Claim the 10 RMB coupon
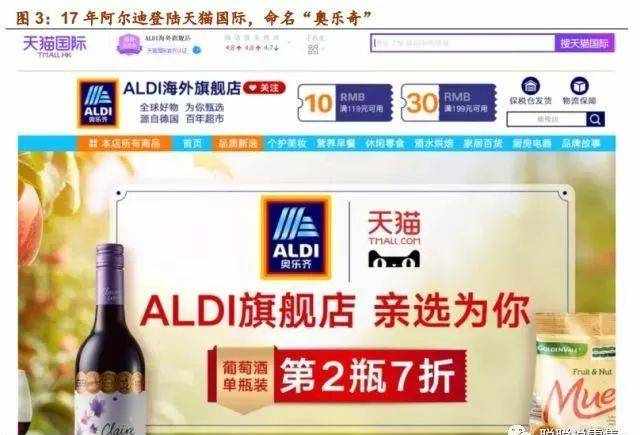 (x=345, y=103)
